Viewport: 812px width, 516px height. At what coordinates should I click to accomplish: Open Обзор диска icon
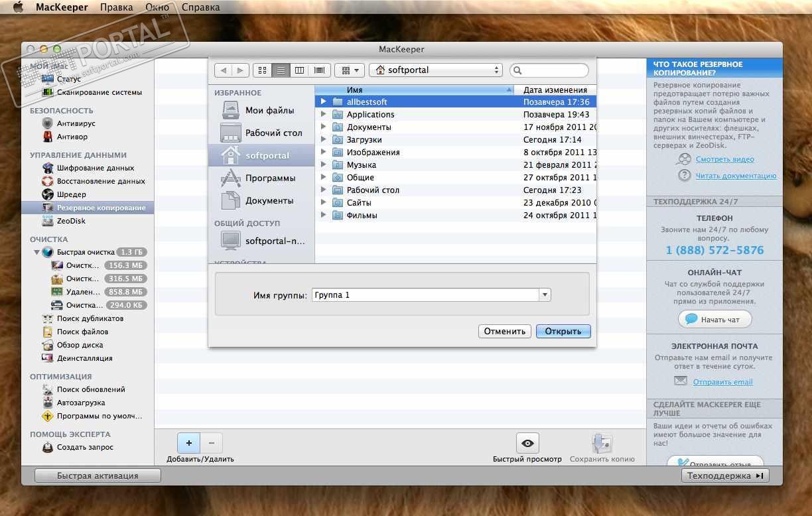point(48,345)
